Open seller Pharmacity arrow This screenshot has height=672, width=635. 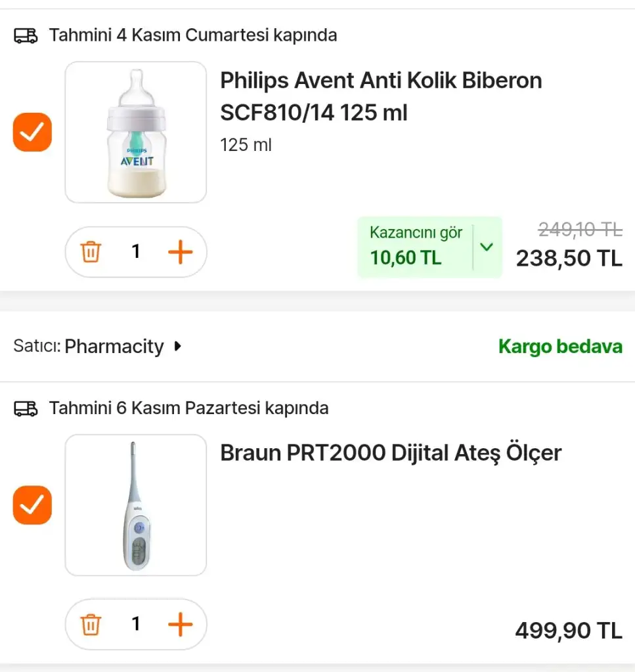[177, 346]
